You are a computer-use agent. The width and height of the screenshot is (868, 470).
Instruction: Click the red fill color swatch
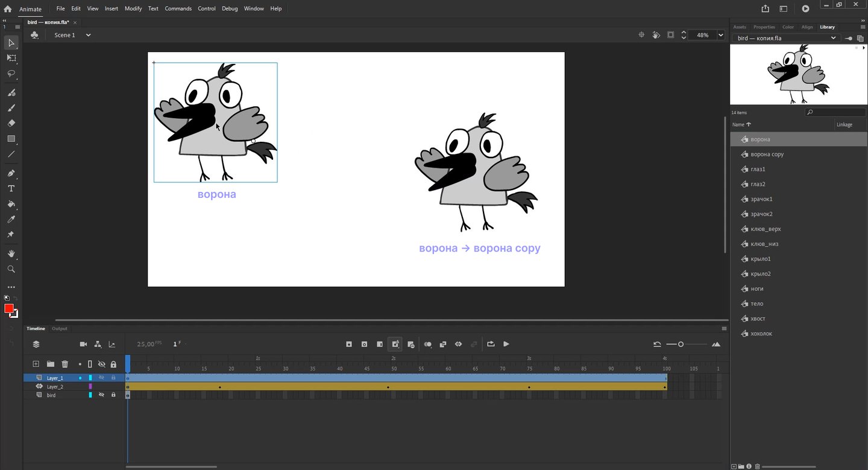click(9, 308)
